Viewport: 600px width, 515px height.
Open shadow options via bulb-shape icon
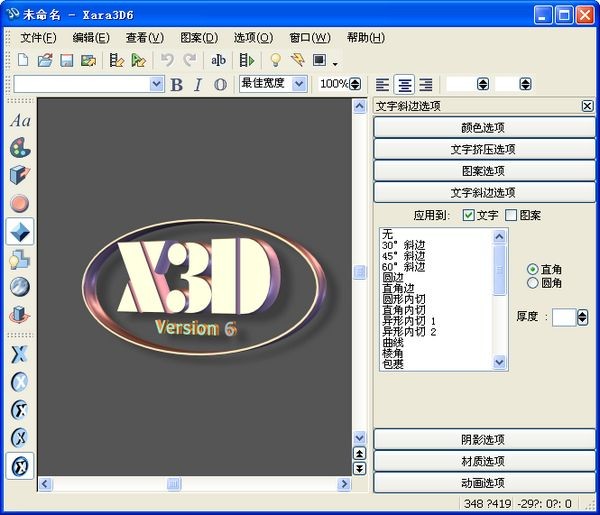pyautogui.click(x=20, y=260)
